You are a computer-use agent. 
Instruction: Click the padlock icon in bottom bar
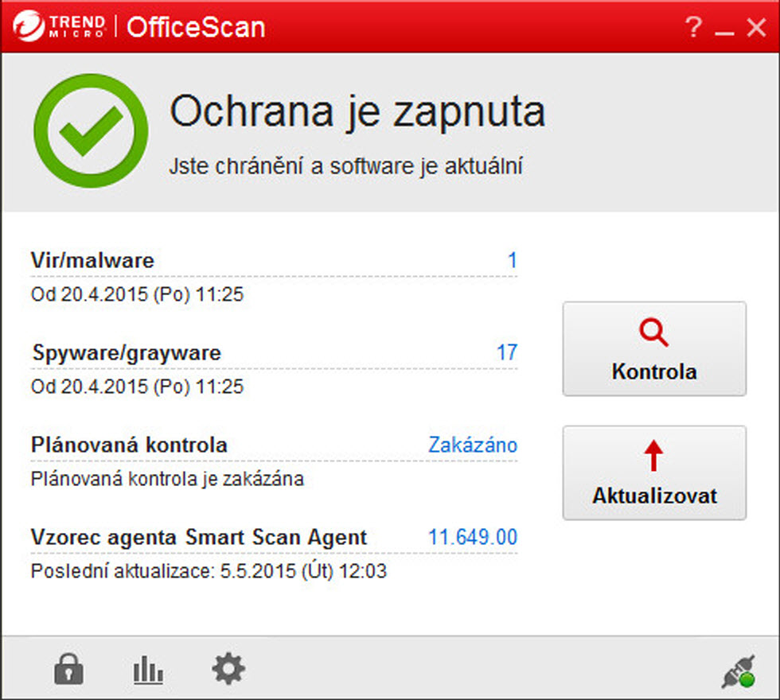tap(68, 669)
